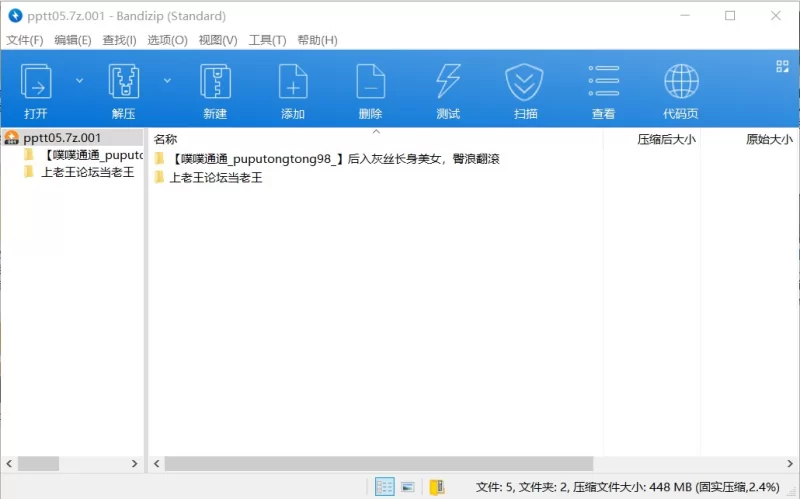Click the New archive (新建) icon
This screenshot has width=800, height=499.
coord(215,82)
